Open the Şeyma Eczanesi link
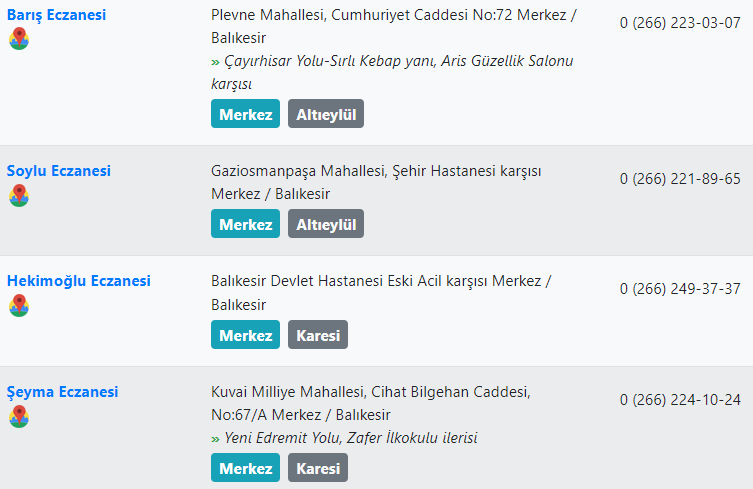 pos(62,392)
